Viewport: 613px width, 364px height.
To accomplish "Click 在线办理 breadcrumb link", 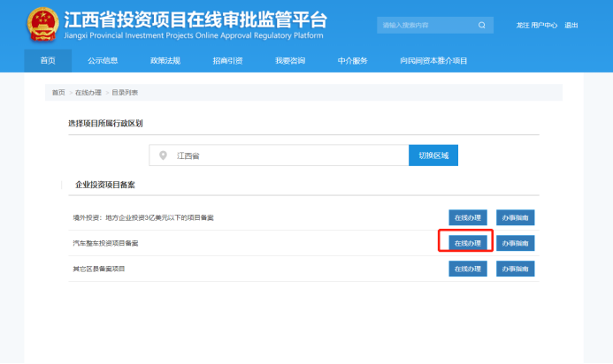I will click(x=86, y=93).
